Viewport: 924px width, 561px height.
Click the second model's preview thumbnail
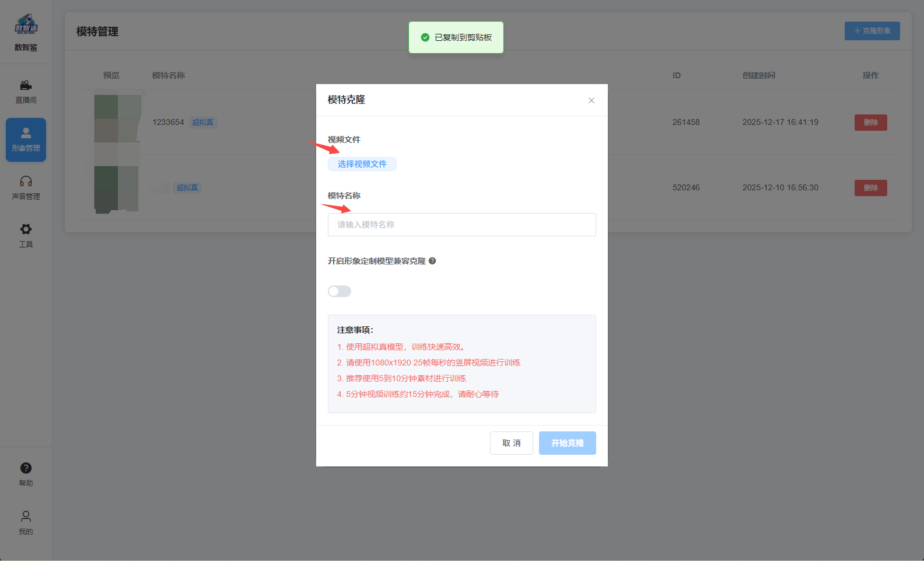click(x=117, y=188)
